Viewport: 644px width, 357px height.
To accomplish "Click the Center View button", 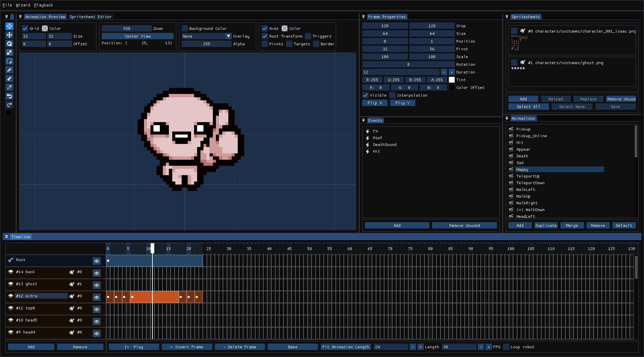I will [x=138, y=36].
